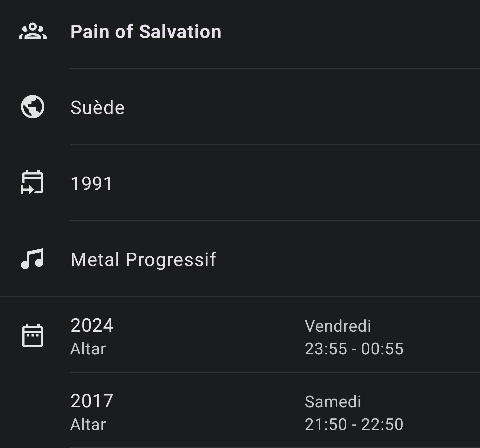Select the Pain of Salvation band name

point(146,32)
